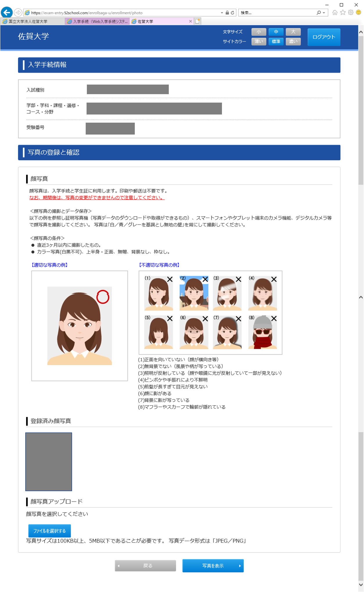Image resolution: width=364 pixels, height=592 pixels.
Task: Switch to 国立大学法人佐賀大学 tab
Action: pyautogui.click(x=33, y=22)
